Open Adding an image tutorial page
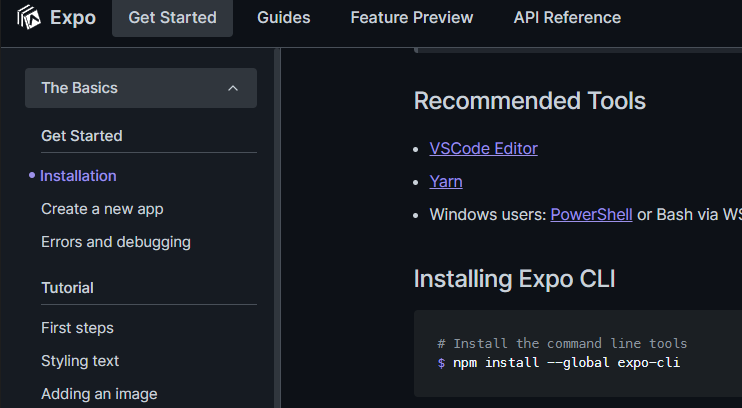 click(99, 394)
